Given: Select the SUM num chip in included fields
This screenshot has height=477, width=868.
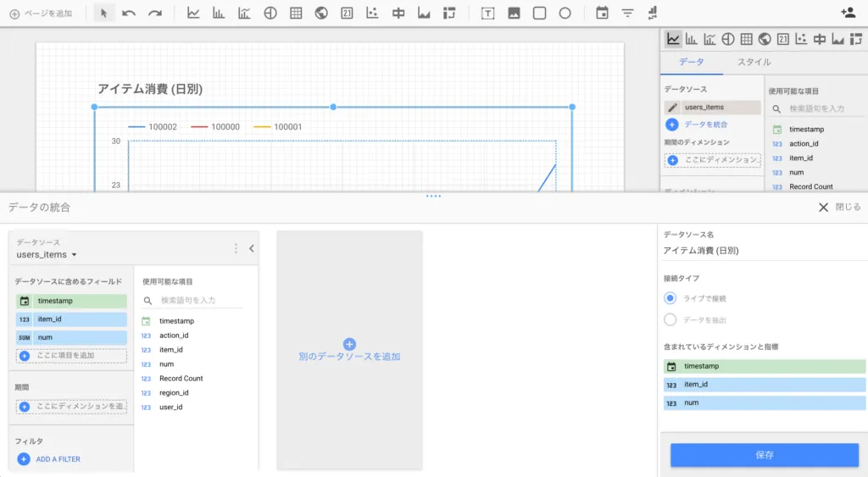Looking at the screenshot, I should click(71, 337).
